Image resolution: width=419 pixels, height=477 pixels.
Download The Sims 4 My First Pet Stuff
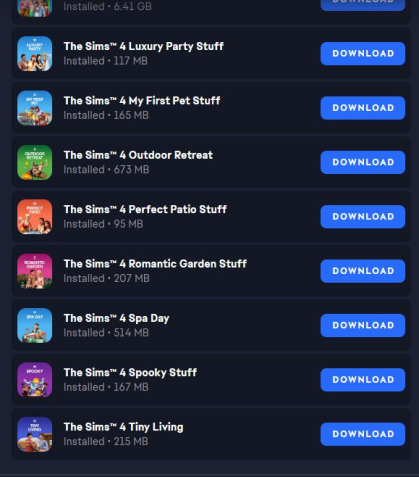[x=363, y=108]
